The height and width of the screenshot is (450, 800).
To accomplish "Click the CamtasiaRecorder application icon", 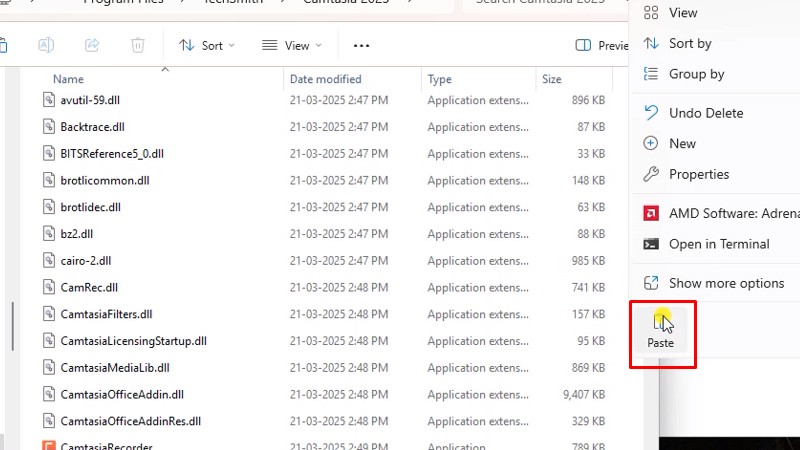I will (x=49, y=446).
